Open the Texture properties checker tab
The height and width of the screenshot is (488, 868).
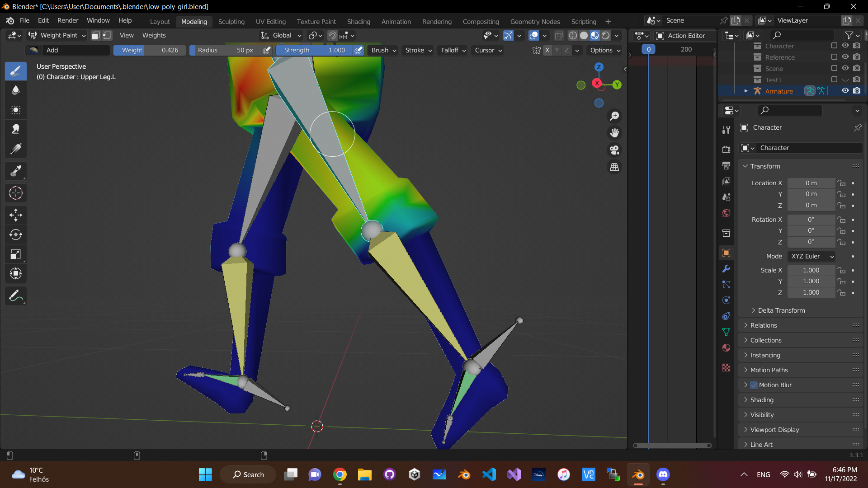pyautogui.click(x=726, y=367)
